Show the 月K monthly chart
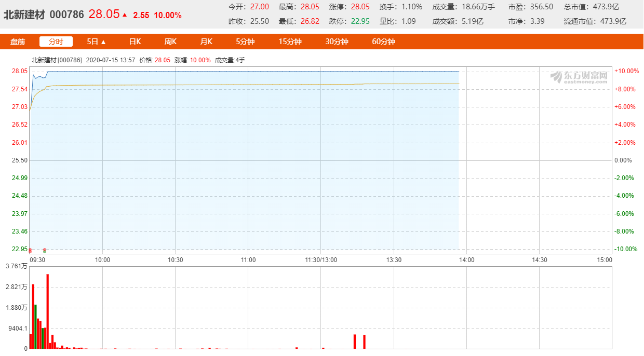 tap(206, 42)
